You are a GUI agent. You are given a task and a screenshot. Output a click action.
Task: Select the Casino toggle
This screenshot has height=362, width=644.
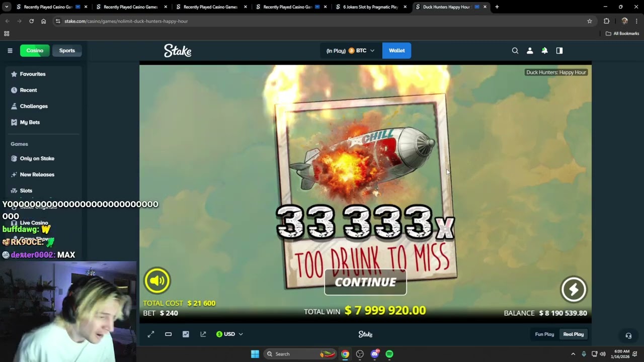click(x=35, y=50)
